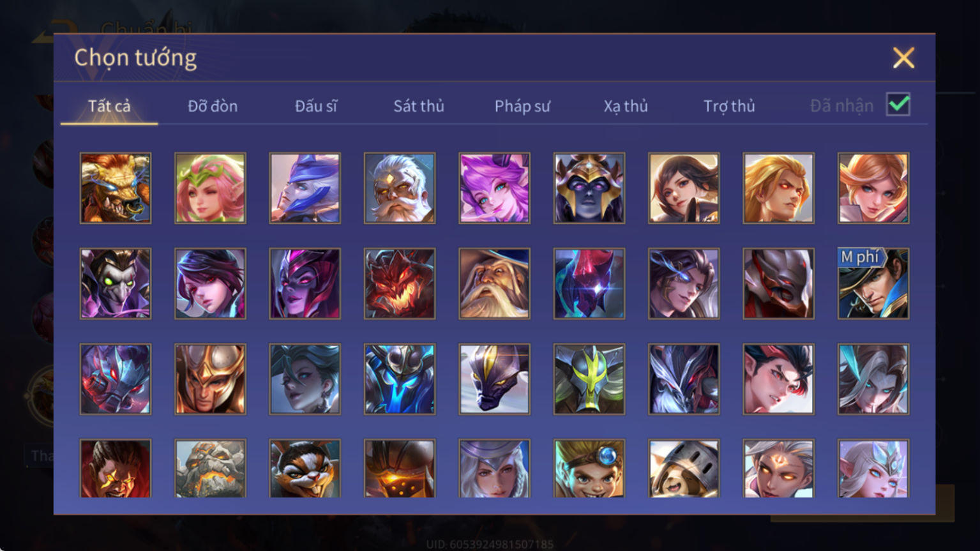980x551 pixels.
Task: Pick the white-bearded old man hero in first row
Action: (400, 188)
